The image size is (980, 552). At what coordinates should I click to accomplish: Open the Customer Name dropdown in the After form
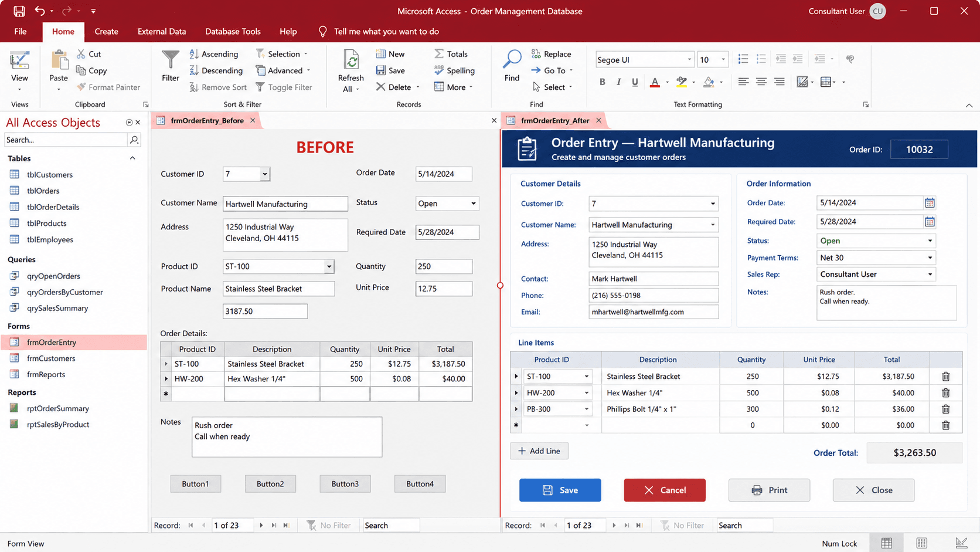(x=713, y=225)
